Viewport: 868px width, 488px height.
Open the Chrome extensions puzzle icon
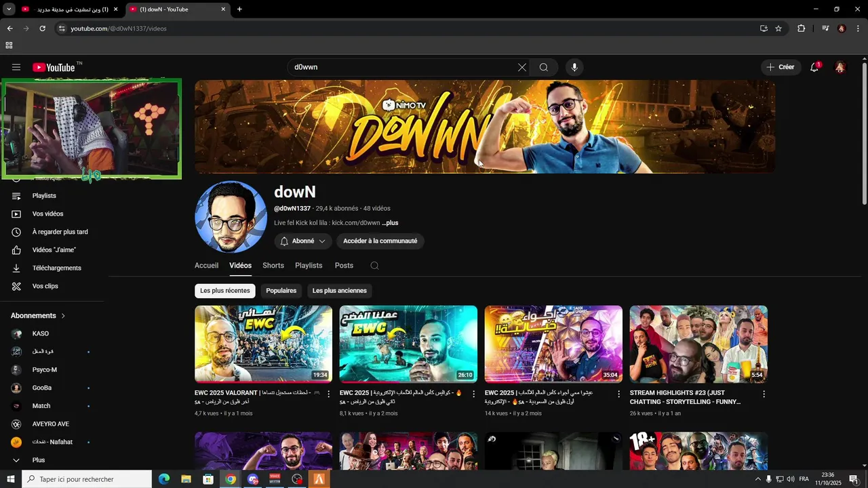(x=802, y=28)
